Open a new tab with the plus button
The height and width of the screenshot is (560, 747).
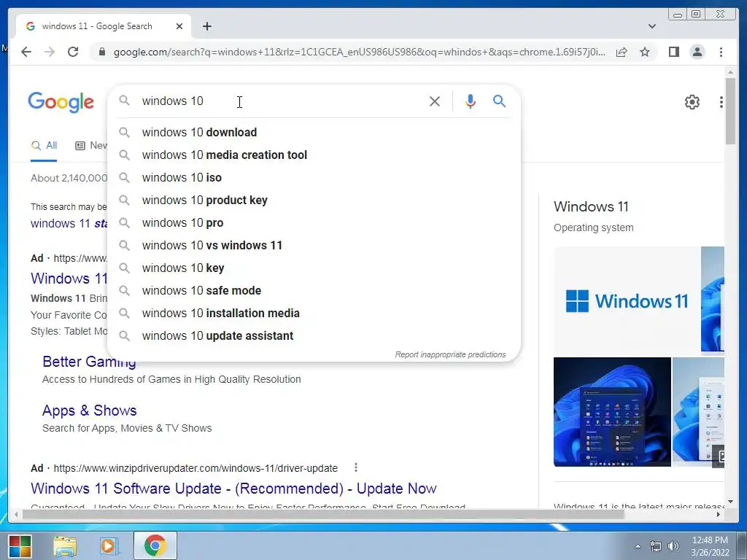[206, 26]
